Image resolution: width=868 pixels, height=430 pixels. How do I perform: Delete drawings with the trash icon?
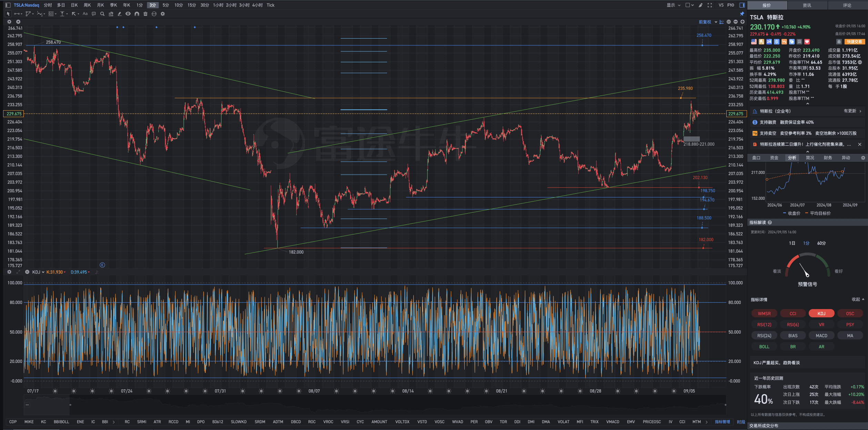[145, 14]
